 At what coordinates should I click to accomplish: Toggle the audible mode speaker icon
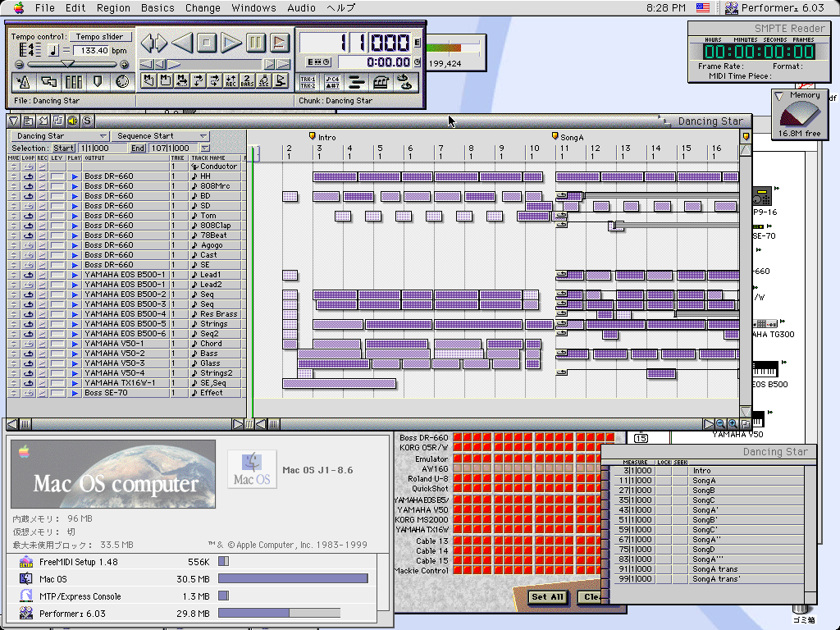coord(72,121)
